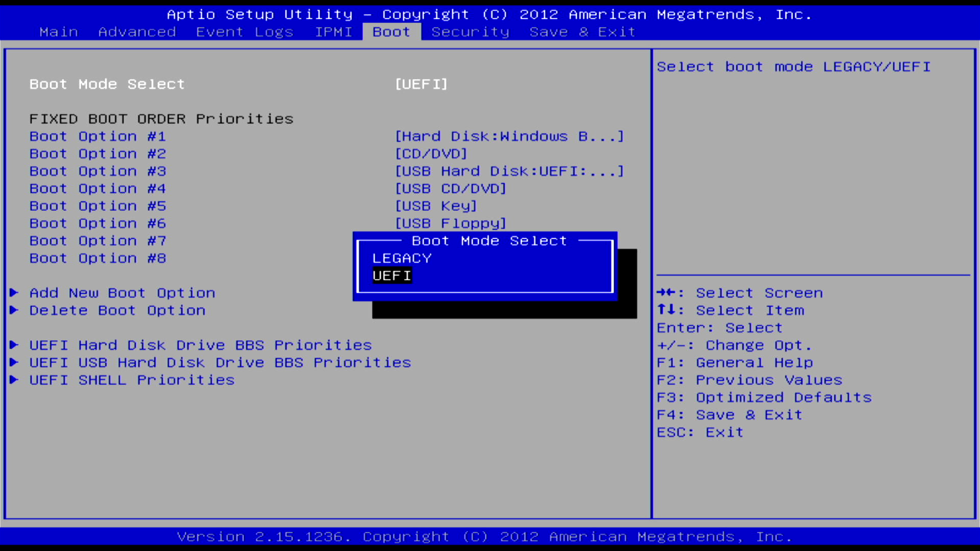The height and width of the screenshot is (551, 980).
Task: Click Add New Boot Option link
Action: 122,293
